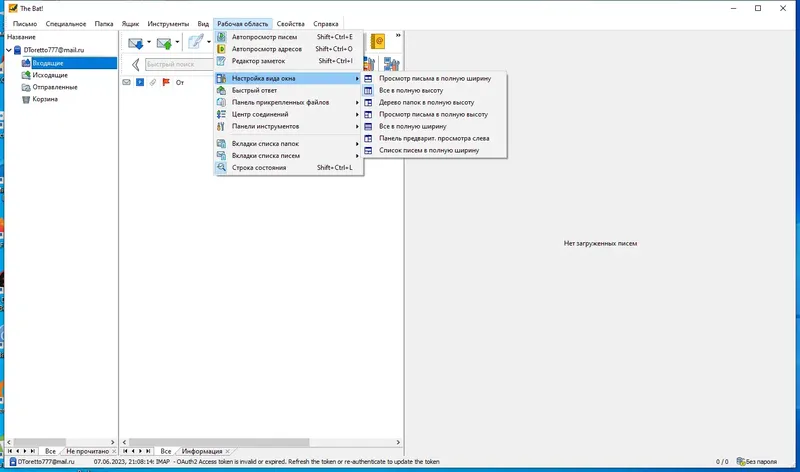
Task: Click the create new message icon
Action: pos(195,42)
